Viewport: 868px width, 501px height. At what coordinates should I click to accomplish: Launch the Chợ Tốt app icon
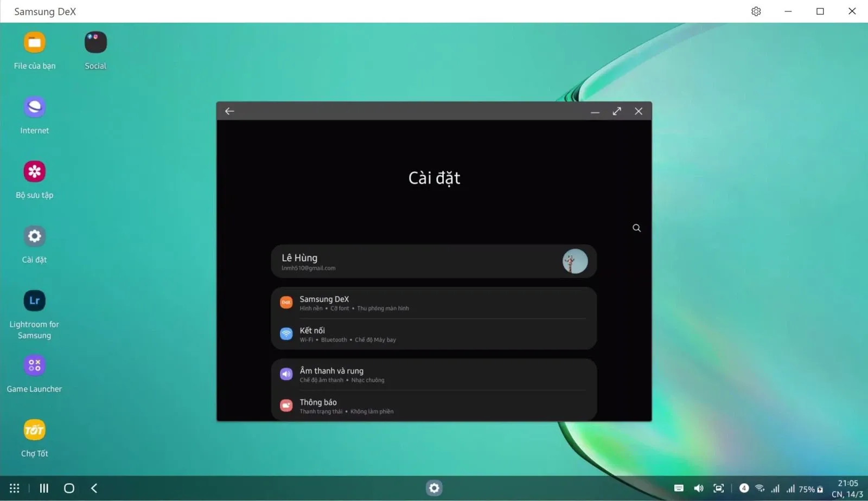[x=35, y=430]
